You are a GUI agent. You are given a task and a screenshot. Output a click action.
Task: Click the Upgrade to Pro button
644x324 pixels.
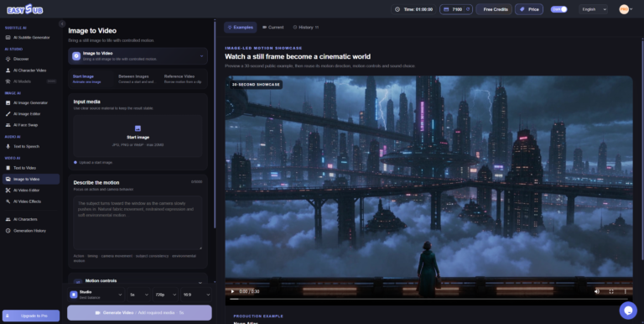coord(31,316)
